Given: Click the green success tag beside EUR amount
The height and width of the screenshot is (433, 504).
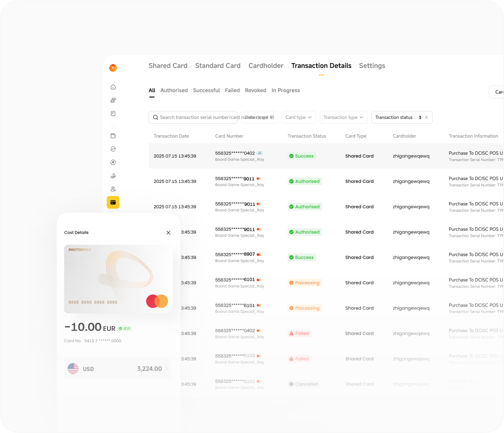Looking at the screenshot, I should tap(125, 329).
